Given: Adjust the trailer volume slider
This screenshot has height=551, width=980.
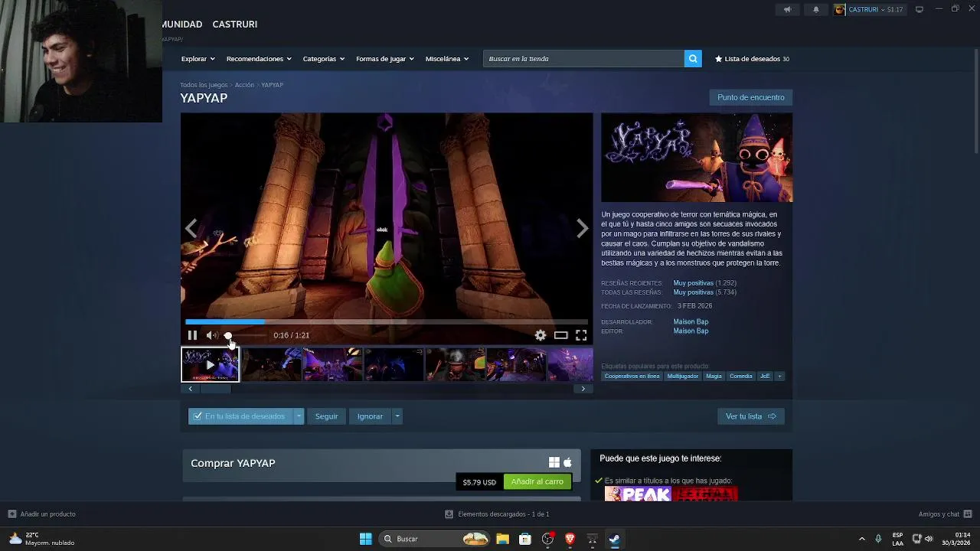Looking at the screenshot, I should click(x=245, y=335).
